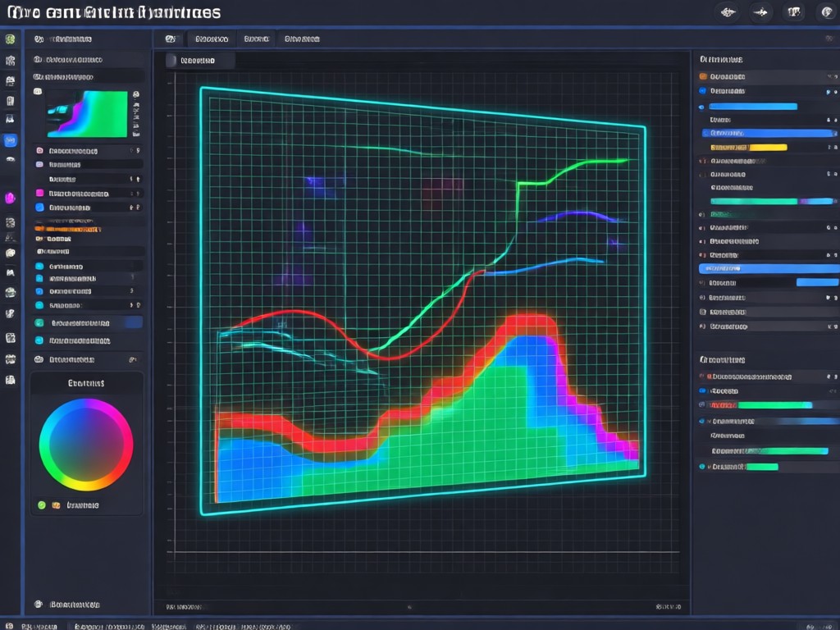
Task: Toggle the green circle below the color wheel
Action: tap(42, 505)
